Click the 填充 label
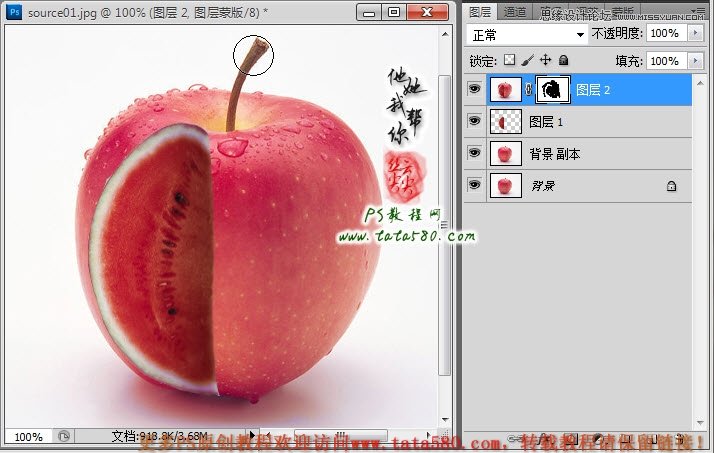 click(x=629, y=61)
